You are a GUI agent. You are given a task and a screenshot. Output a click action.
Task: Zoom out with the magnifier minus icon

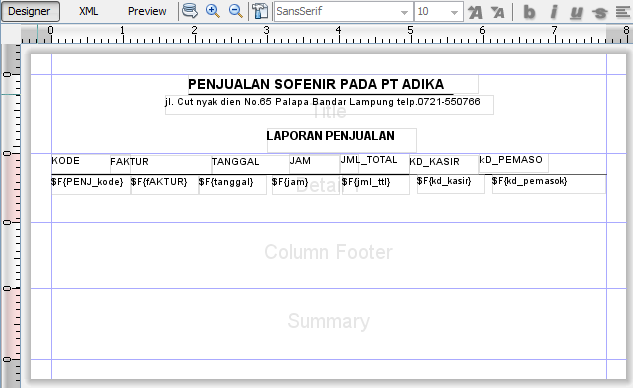(236, 11)
